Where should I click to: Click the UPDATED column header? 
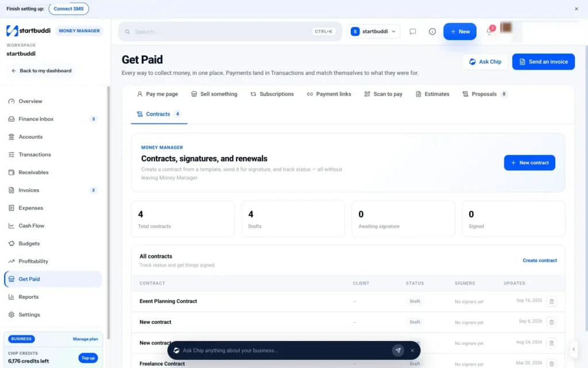click(514, 283)
